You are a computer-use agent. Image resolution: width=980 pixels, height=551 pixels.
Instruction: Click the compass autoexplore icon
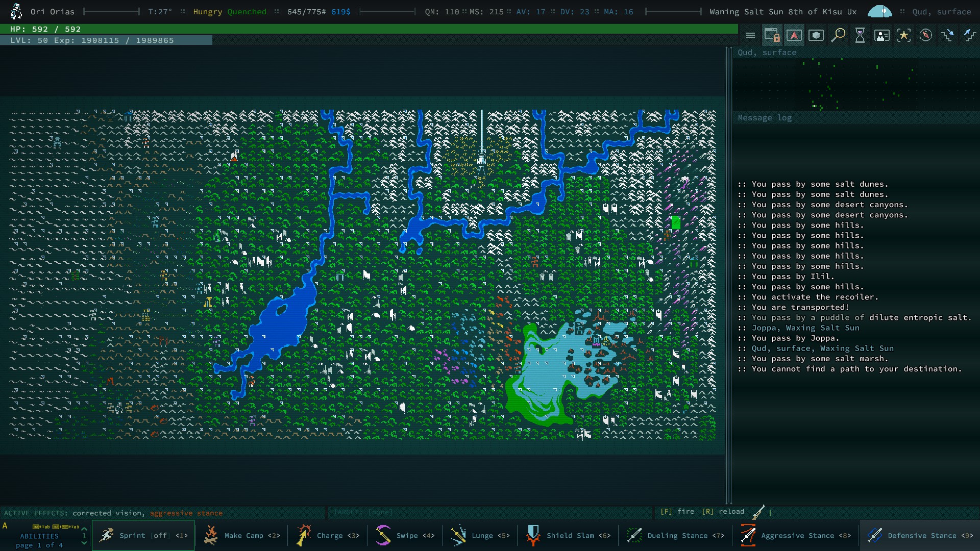[x=925, y=35]
